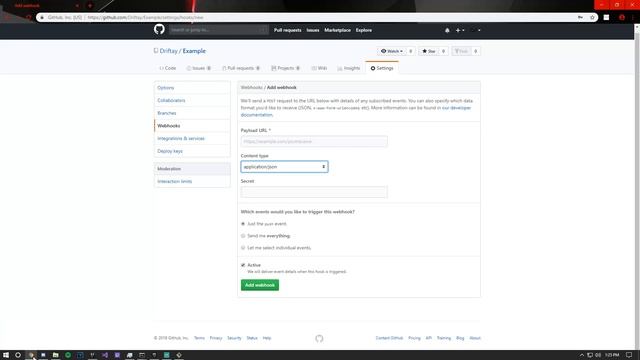
Task: Open the GitHub Octocat logo home link
Action: pyautogui.click(x=159, y=29)
